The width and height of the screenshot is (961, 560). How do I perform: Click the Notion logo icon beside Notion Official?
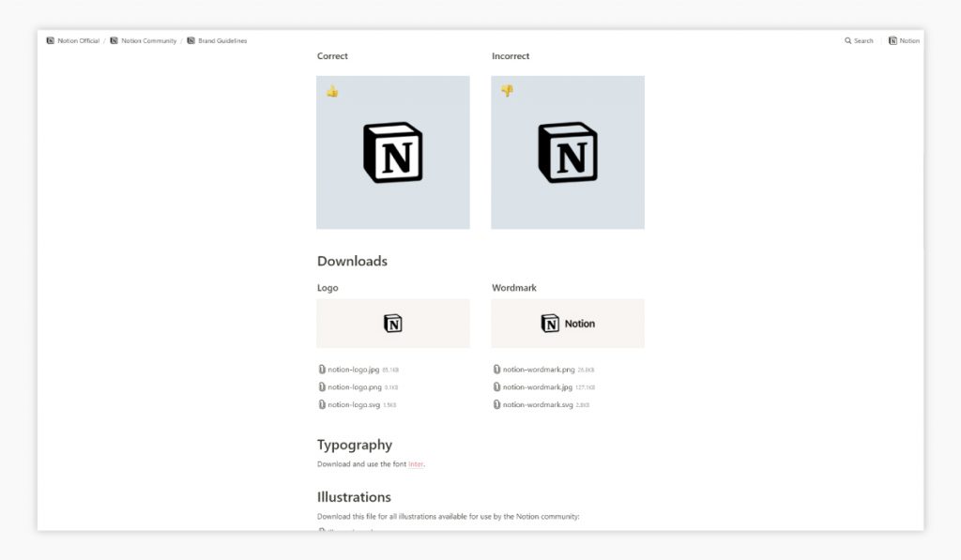click(x=51, y=41)
